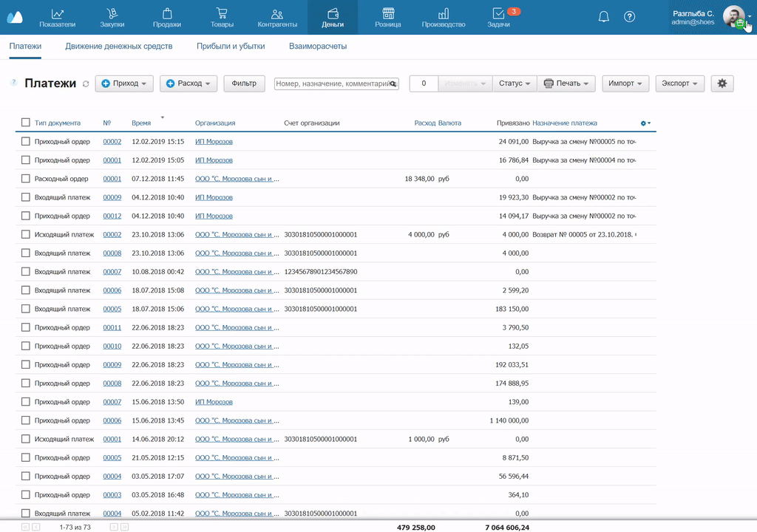Open the Показатели section icon
Viewport: 757px width, 532px height.
(x=58, y=14)
